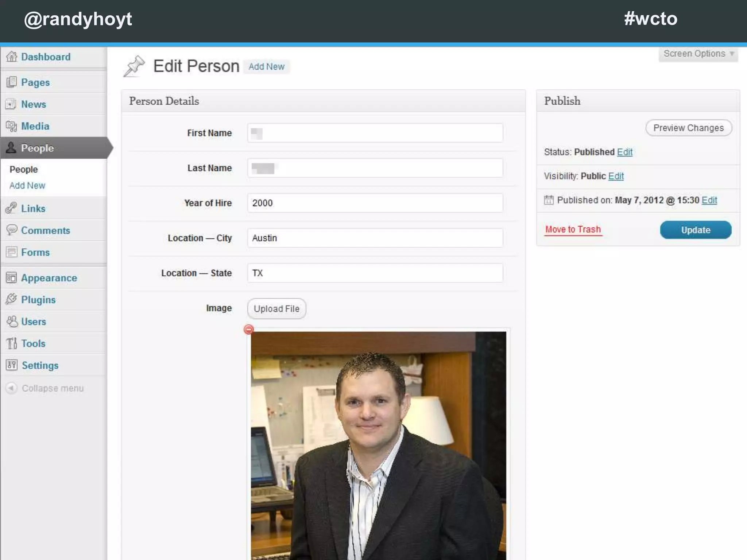This screenshot has width=747, height=560.
Task: Click the Media camera icon in sidebar
Action: click(x=12, y=126)
